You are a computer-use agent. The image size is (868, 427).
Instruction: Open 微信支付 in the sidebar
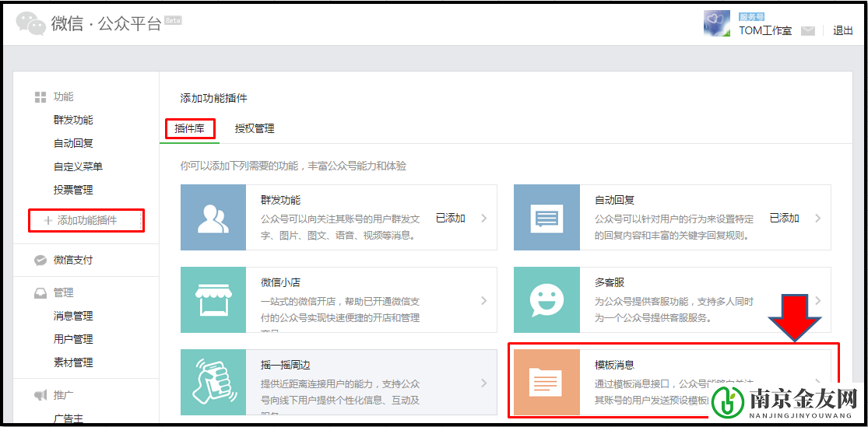click(x=73, y=260)
